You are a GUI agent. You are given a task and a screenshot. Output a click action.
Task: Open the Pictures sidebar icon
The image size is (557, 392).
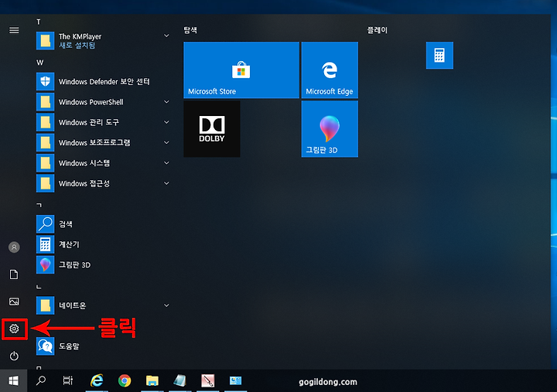pos(14,302)
